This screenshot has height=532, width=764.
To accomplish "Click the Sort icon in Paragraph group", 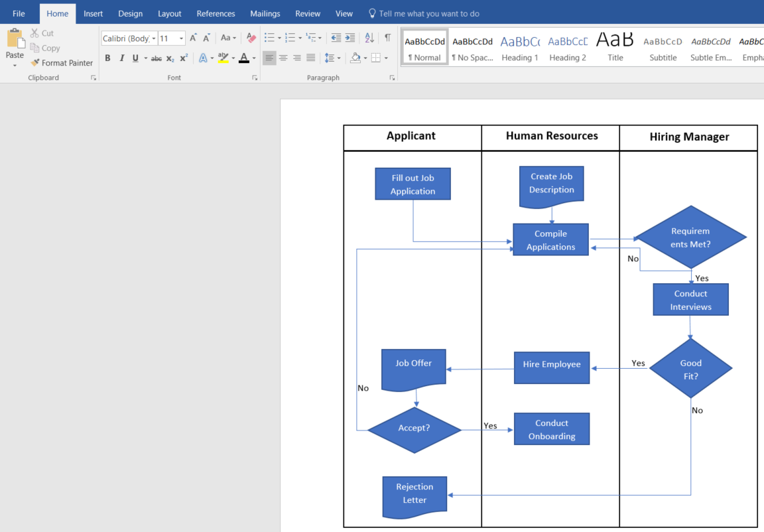I will point(369,38).
